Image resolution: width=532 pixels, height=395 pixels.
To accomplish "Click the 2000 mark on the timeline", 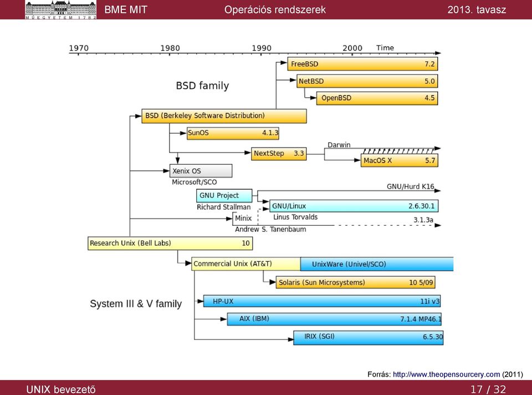I will tap(352, 48).
